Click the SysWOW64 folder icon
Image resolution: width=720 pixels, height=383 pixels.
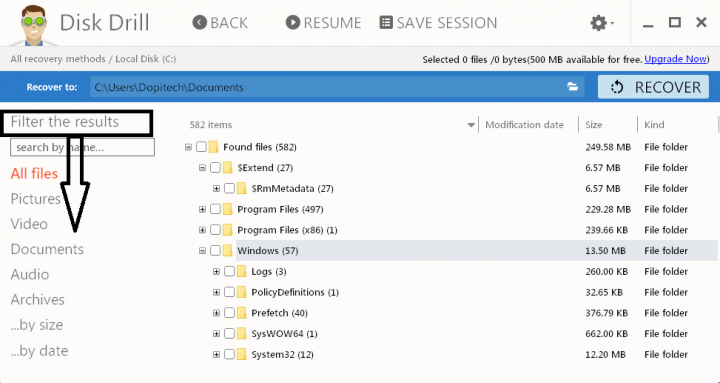(x=242, y=333)
